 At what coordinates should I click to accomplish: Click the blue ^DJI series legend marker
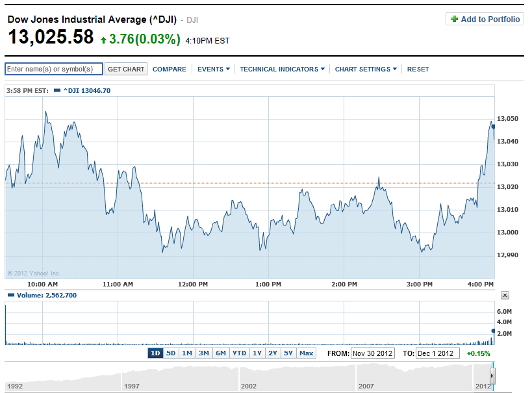coord(57,90)
